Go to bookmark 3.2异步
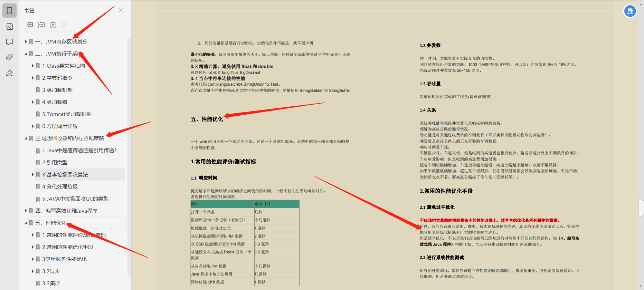This screenshot has width=644, height=290. [x=51, y=271]
